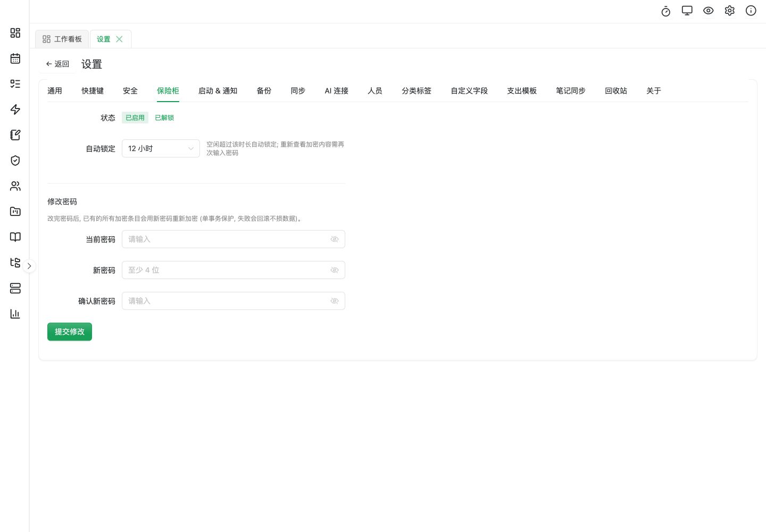Open the shield vault icon in sidebar

(x=15, y=161)
